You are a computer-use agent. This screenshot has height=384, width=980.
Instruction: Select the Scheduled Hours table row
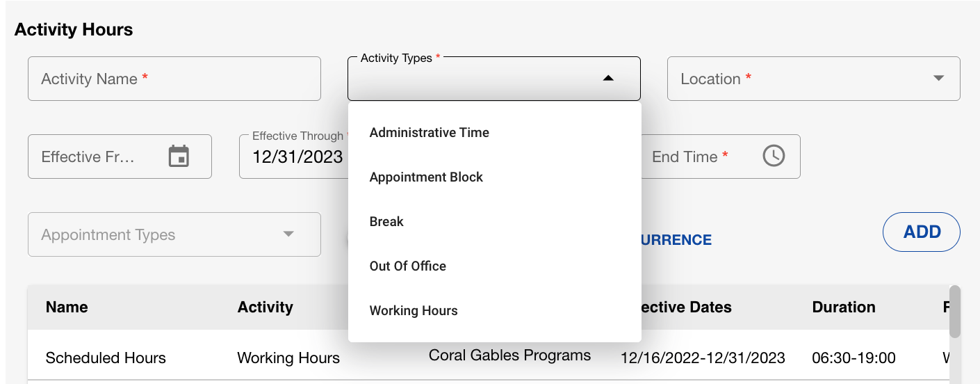106,358
